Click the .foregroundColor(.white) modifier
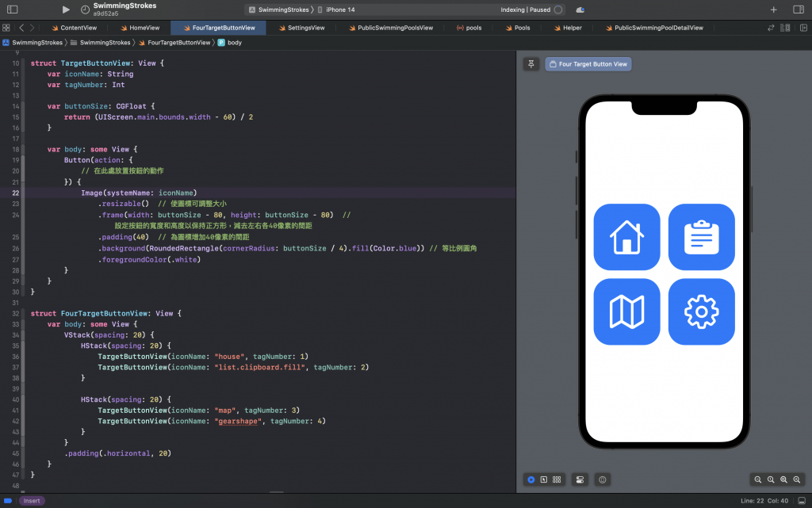Image resolution: width=812 pixels, height=508 pixels. pyautogui.click(x=149, y=260)
